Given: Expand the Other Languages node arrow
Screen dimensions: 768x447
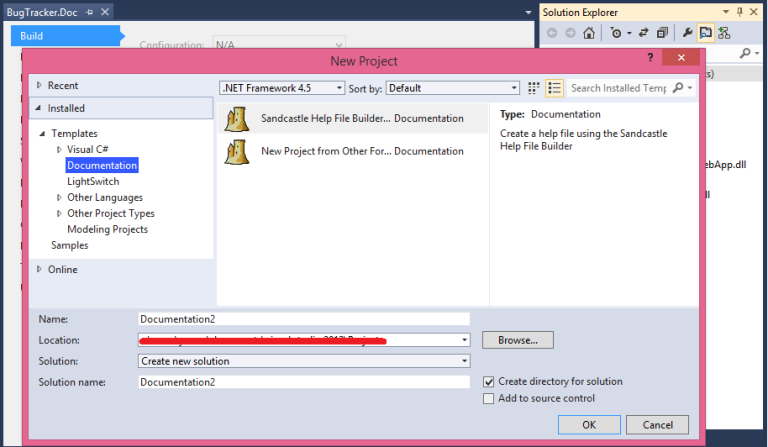Looking at the screenshot, I should coord(59,197).
